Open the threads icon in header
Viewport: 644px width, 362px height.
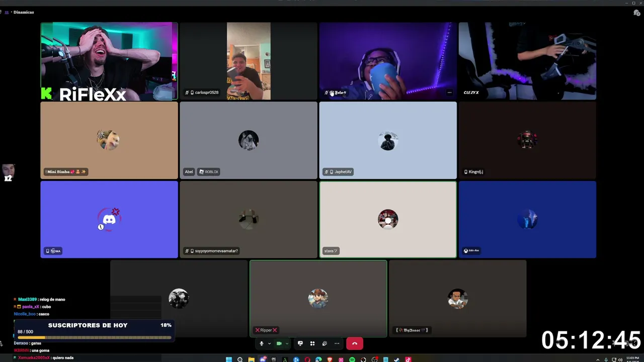[636, 13]
